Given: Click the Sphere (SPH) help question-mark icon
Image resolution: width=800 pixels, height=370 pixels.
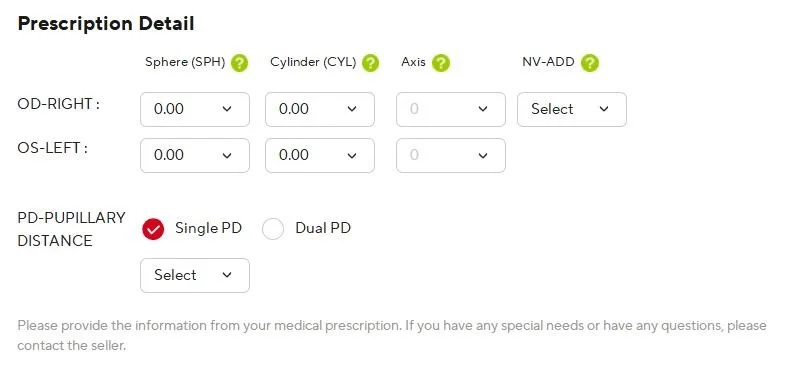Looking at the screenshot, I should 239,63.
